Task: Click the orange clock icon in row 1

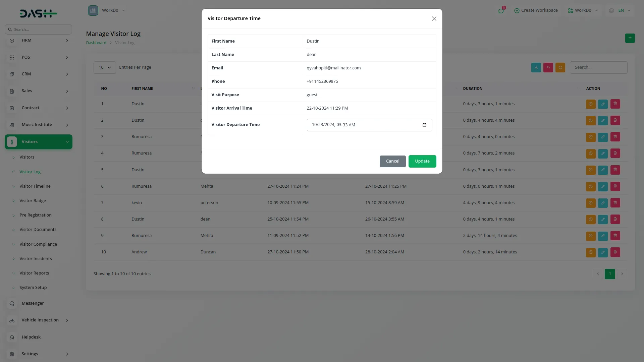Action: pyautogui.click(x=591, y=104)
